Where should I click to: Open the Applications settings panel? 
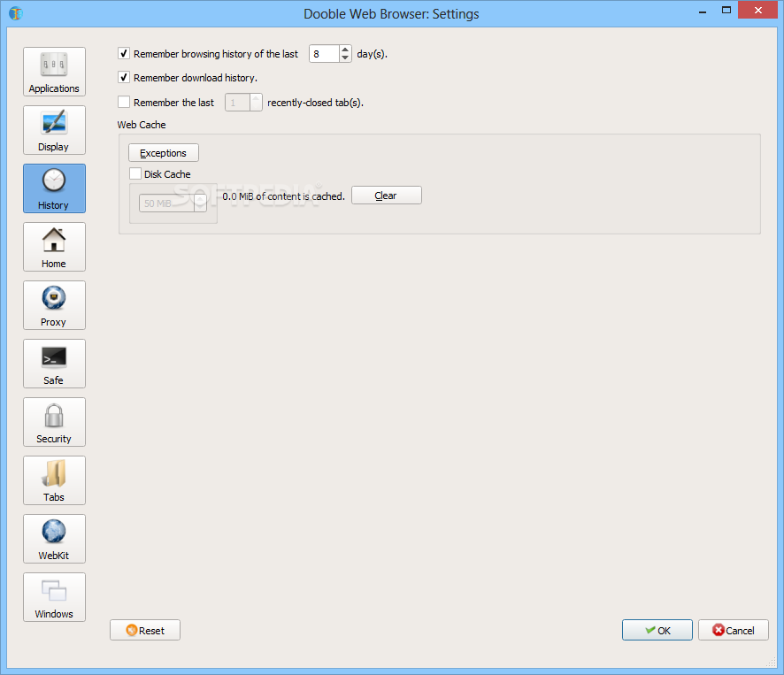tap(54, 72)
